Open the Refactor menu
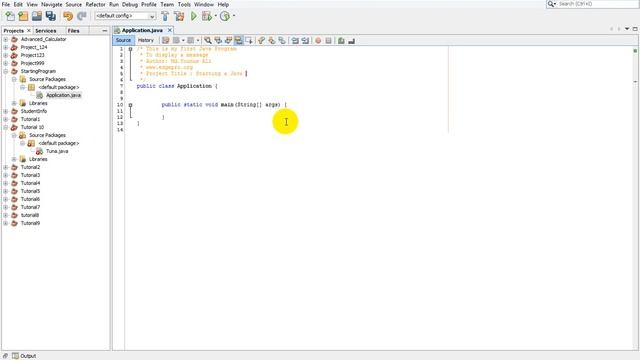 (x=96, y=4)
